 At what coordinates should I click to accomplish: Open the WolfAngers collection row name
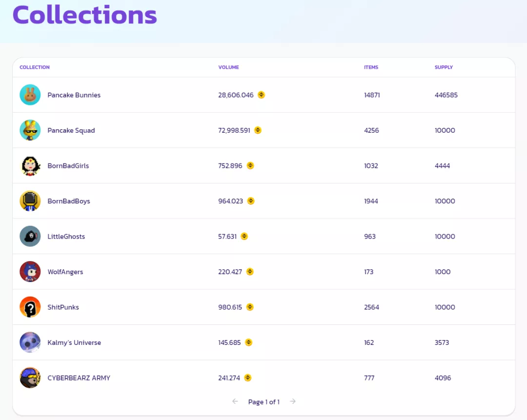[65, 272]
